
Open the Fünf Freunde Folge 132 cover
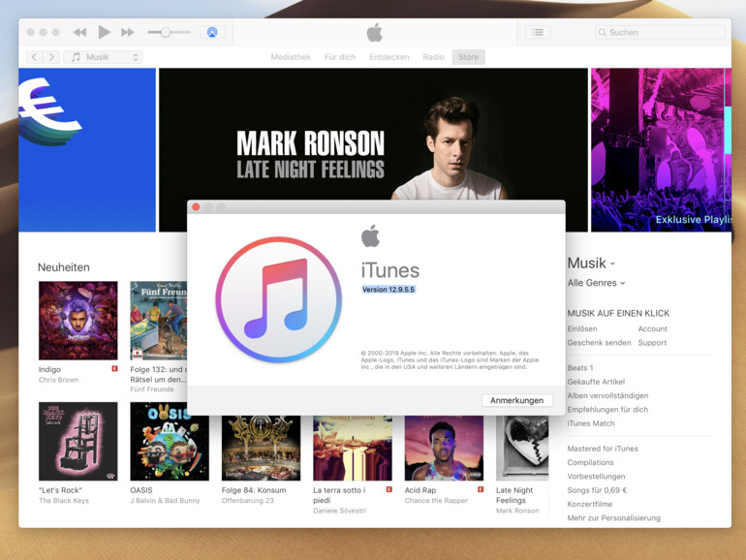click(x=159, y=320)
